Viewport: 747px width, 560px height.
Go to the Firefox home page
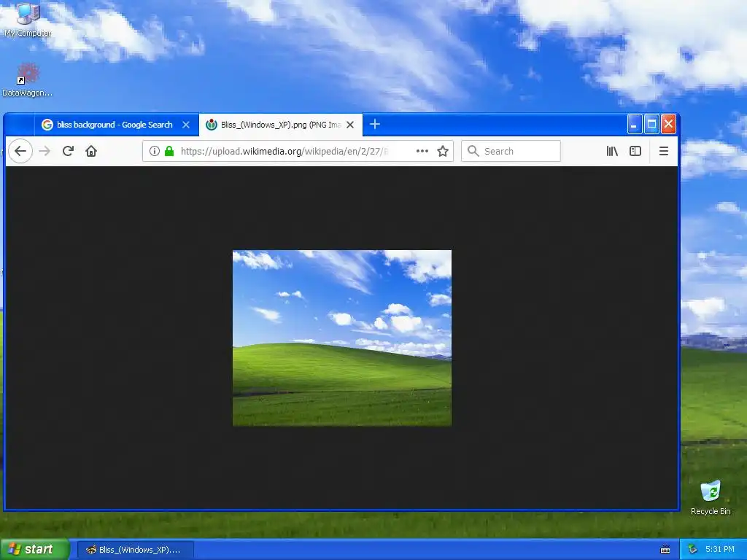(x=91, y=151)
